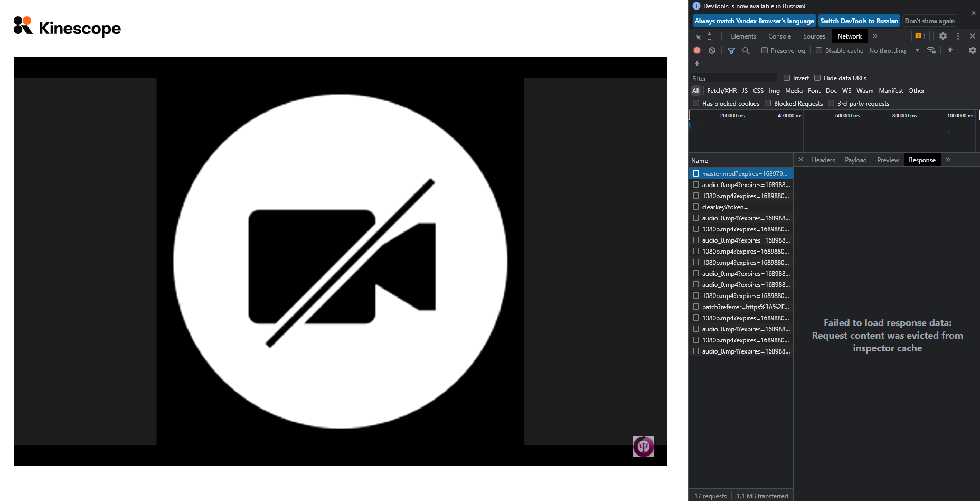The image size is (980, 501).
Task: Close the request details pane
Action: [801, 160]
